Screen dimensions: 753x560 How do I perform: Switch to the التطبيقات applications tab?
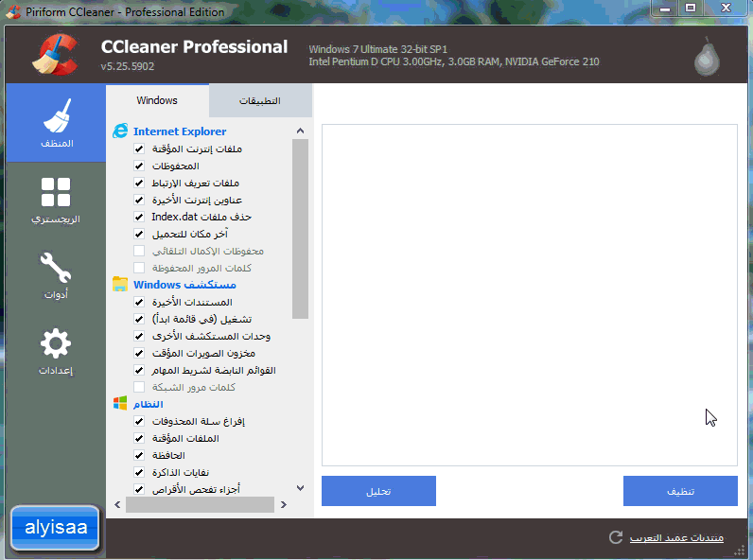pyautogui.click(x=259, y=100)
